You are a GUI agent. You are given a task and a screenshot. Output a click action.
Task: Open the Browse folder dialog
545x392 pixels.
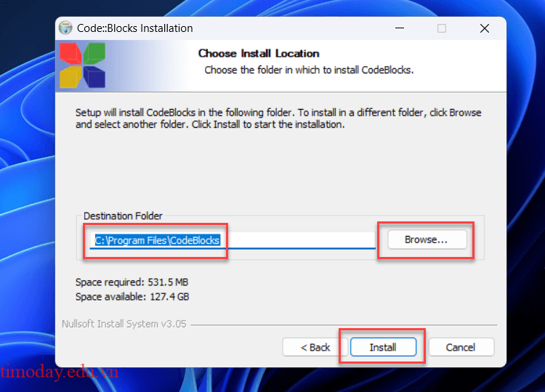[x=427, y=240]
